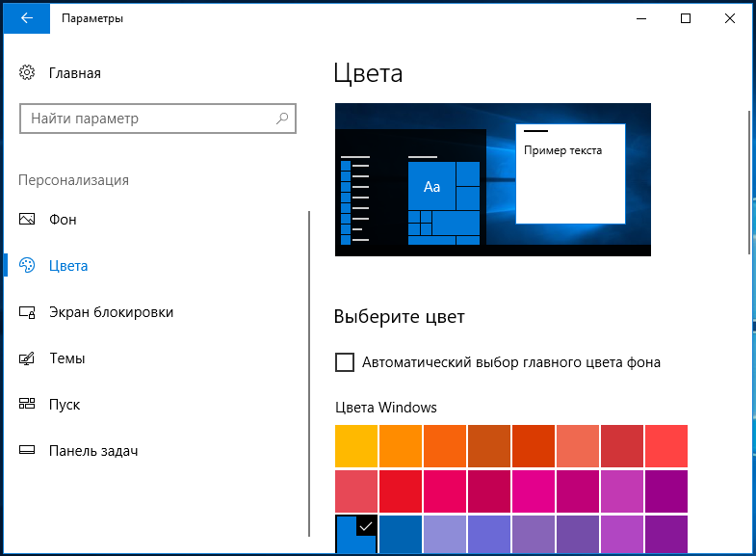Click the Background picture icon
Screen dimensions: 756x556
(x=27, y=220)
